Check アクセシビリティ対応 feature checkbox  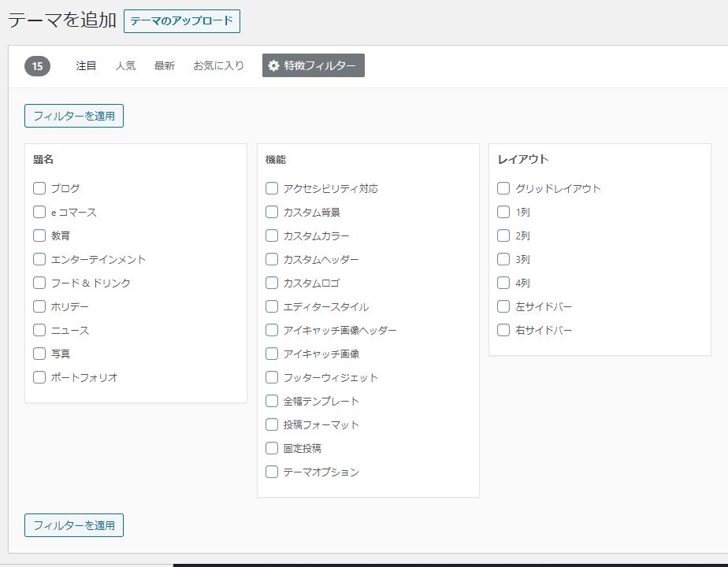(272, 188)
